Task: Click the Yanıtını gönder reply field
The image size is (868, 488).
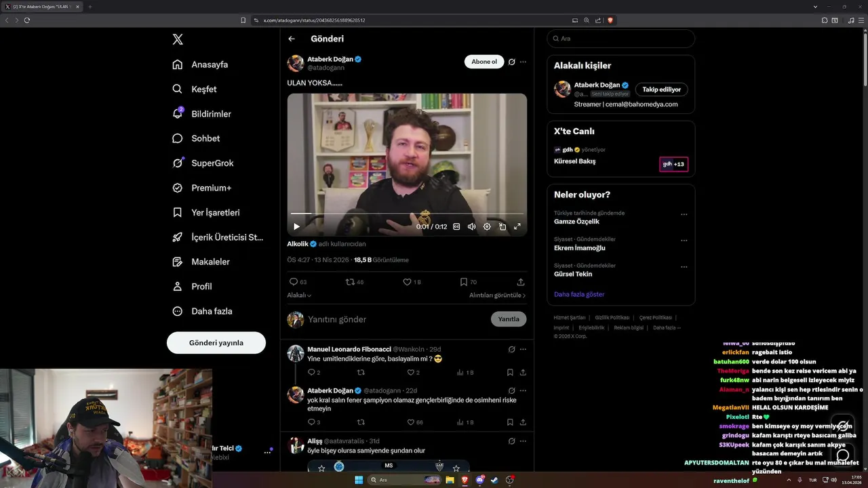Action: pos(397,319)
